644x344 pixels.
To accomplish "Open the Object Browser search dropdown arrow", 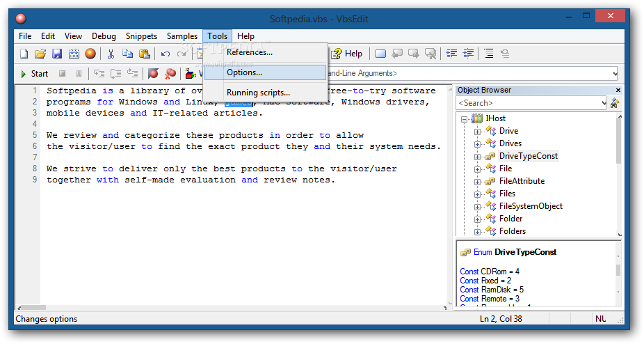I will [x=604, y=103].
